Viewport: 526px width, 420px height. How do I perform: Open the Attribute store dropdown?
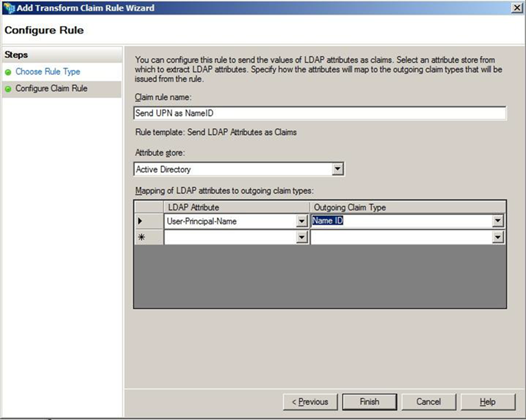coord(338,169)
